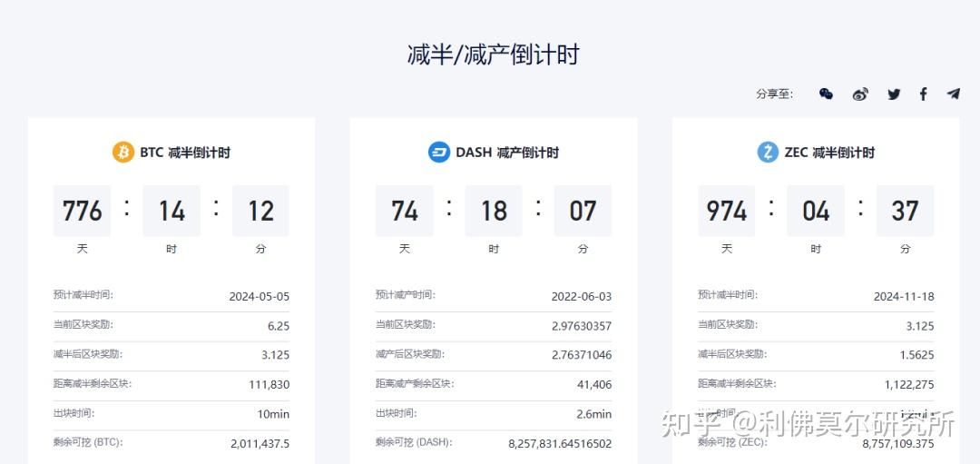Share via the Facebook icon
Image resolution: width=980 pixels, height=464 pixels.
(923, 94)
